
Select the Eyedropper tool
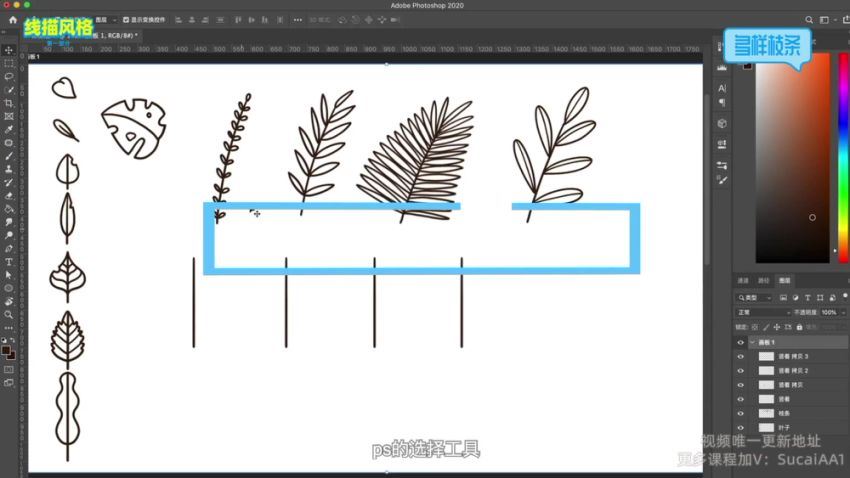point(8,129)
